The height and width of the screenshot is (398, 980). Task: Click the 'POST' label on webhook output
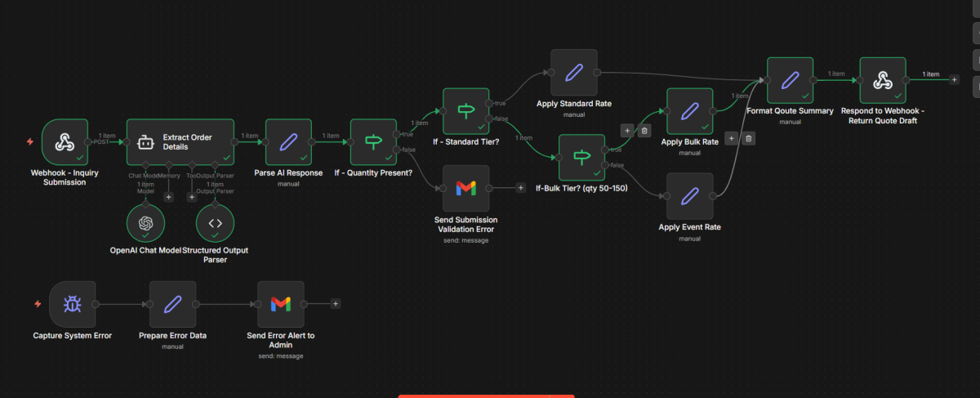(101, 141)
